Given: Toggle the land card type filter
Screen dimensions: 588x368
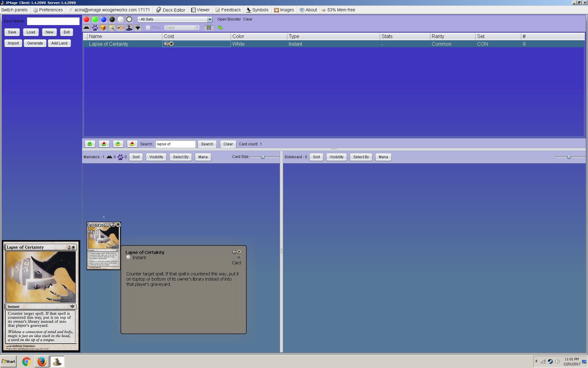Looking at the screenshot, I should pos(86,28).
